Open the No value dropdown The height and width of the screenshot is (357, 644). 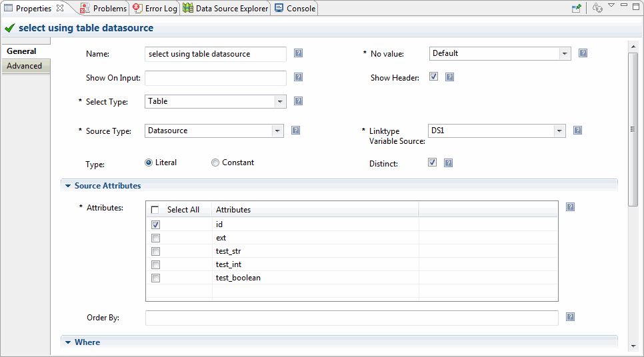(565, 54)
